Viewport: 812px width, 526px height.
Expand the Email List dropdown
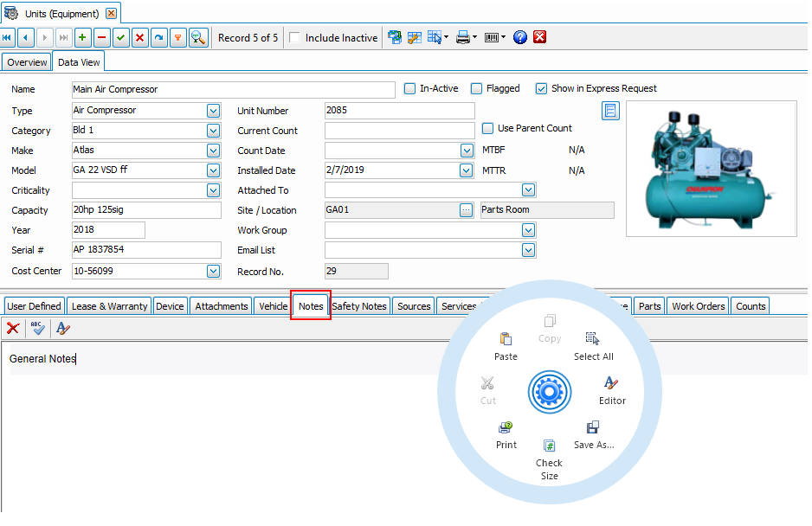pos(528,251)
